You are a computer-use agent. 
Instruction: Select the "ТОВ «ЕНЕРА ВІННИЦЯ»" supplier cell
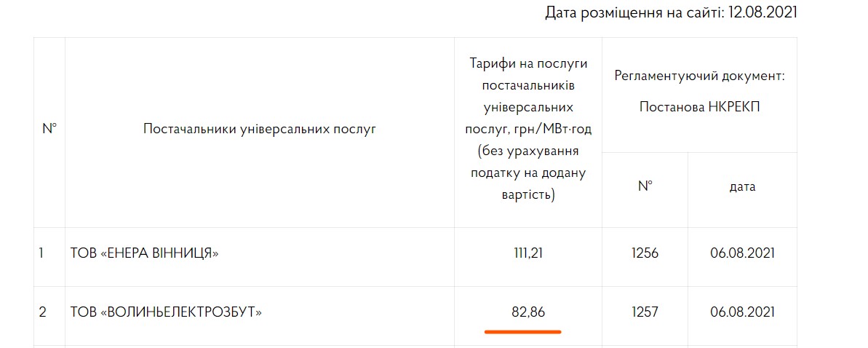(x=144, y=253)
